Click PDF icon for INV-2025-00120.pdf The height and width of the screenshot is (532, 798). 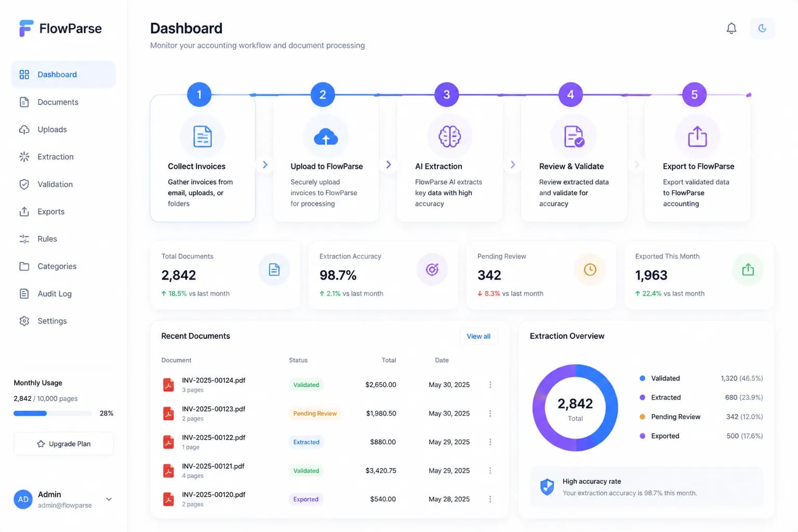(168, 499)
